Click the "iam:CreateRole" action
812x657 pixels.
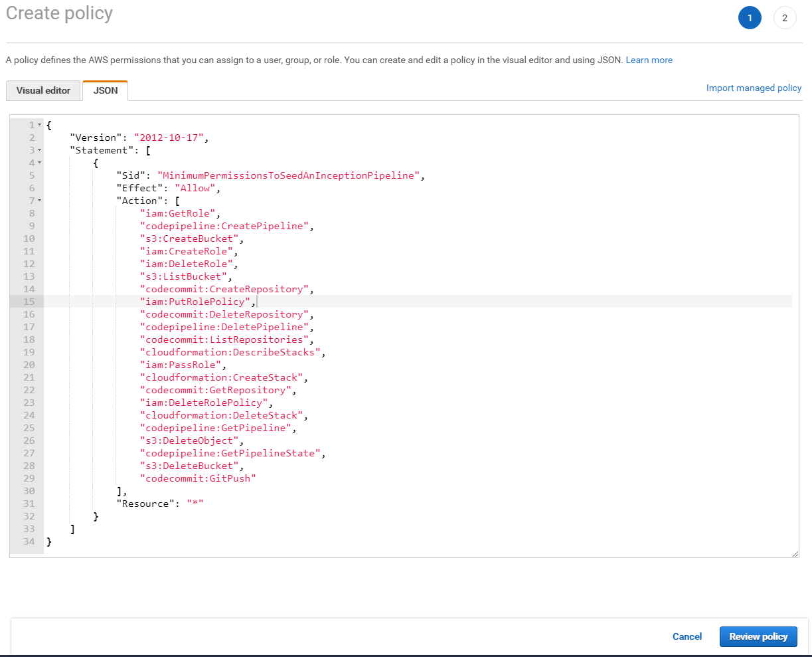(187, 251)
